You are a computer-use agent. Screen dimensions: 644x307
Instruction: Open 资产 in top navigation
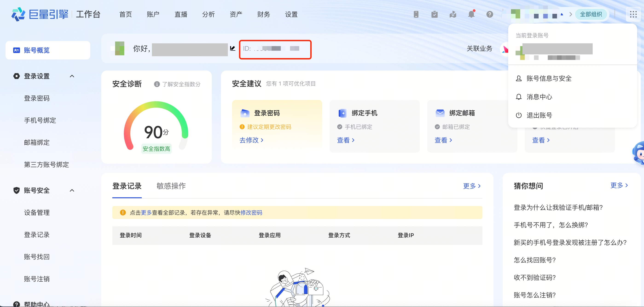pos(236,14)
